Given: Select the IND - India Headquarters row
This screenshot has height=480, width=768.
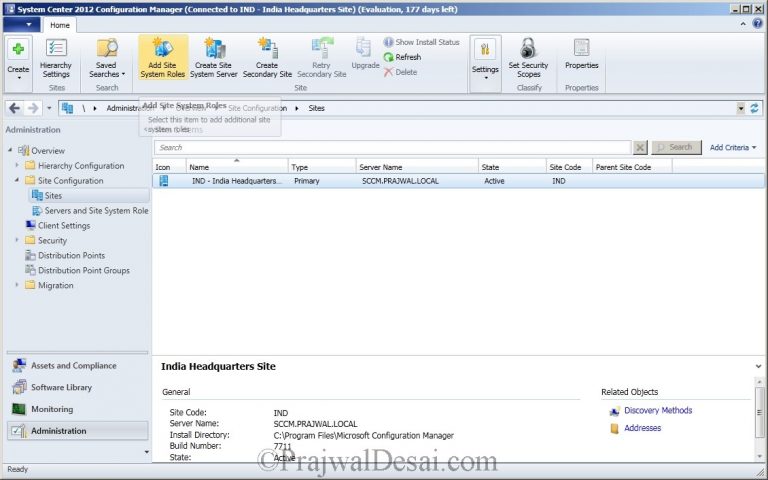Looking at the screenshot, I should pyautogui.click(x=458, y=181).
